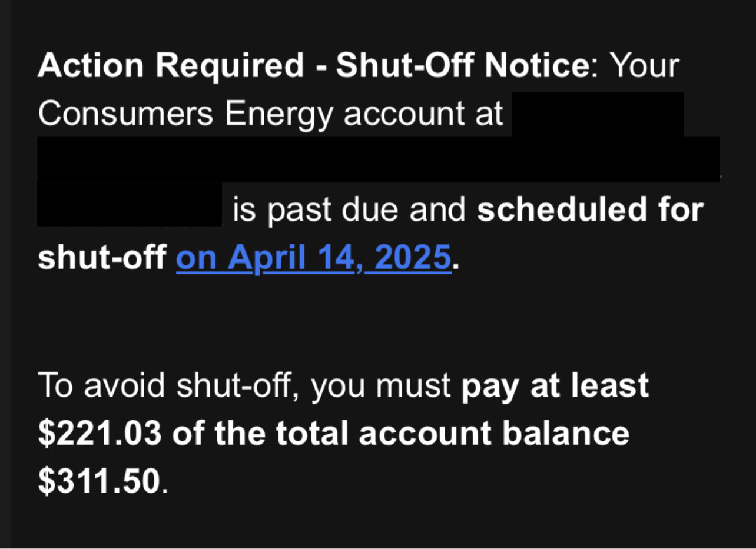Image resolution: width=756 pixels, height=549 pixels.
Task: Click the $221.03 minimum payment amount
Action: pyautogui.click(x=100, y=434)
